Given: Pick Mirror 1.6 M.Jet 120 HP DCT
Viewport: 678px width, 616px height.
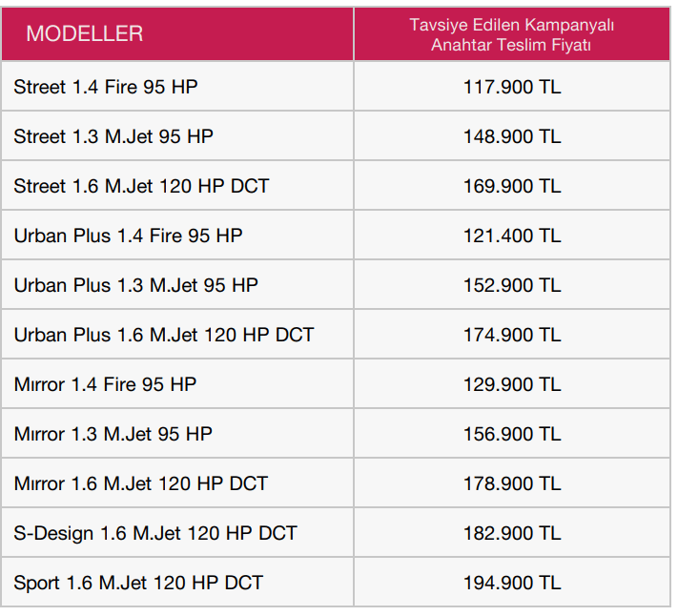Looking at the screenshot, I should click(x=141, y=483).
